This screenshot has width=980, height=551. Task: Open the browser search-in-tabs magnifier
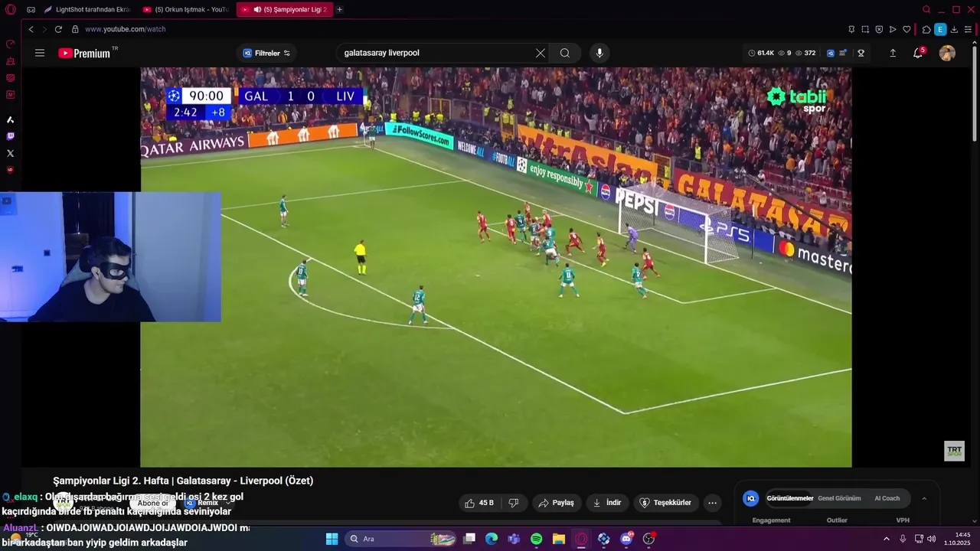point(926,10)
